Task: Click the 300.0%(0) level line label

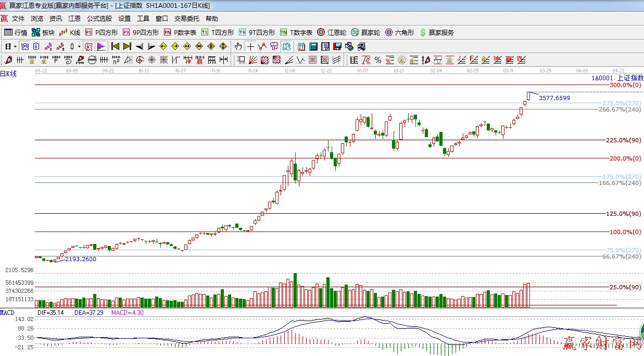Action: pos(625,85)
